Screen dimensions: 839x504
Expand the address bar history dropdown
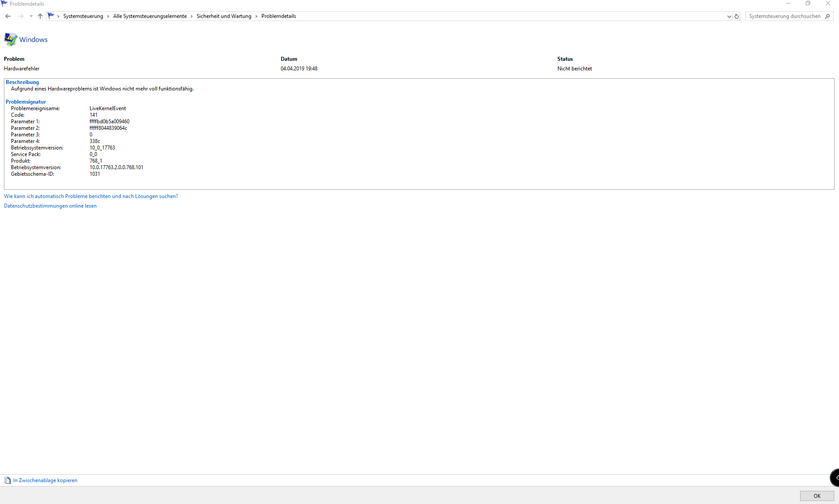[729, 16]
